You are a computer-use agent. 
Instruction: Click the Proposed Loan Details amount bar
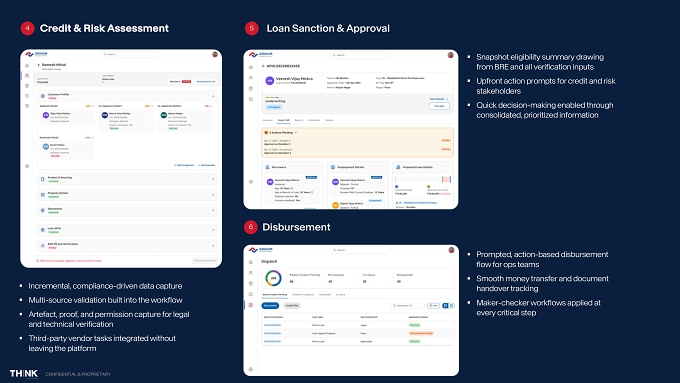[423, 179]
